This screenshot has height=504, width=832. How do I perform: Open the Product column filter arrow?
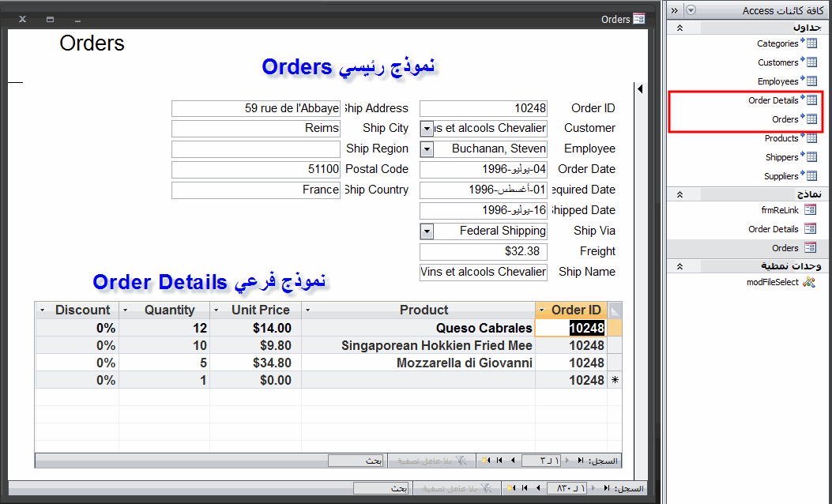[x=307, y=310]
